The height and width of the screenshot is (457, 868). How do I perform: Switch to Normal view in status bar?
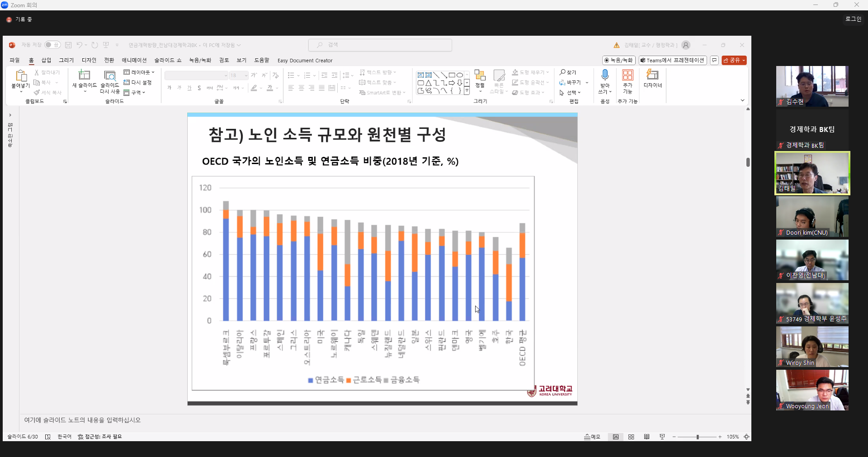616,437
